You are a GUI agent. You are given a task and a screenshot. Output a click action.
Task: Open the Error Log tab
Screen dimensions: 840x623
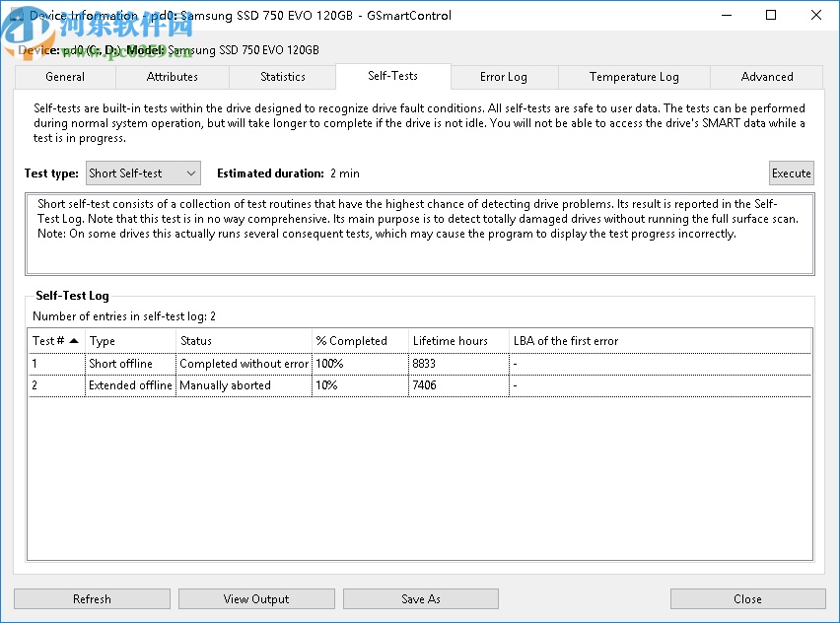[504, 77]
